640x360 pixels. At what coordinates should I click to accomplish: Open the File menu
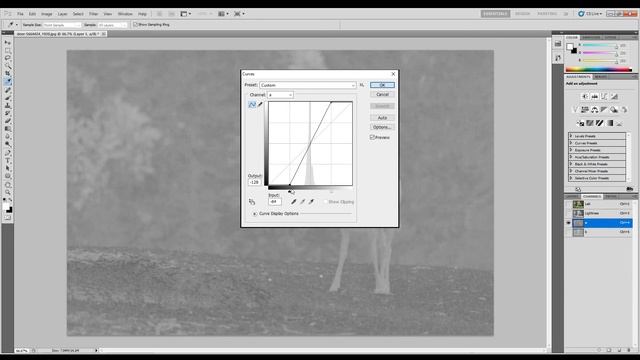click(x=20, y=14)
